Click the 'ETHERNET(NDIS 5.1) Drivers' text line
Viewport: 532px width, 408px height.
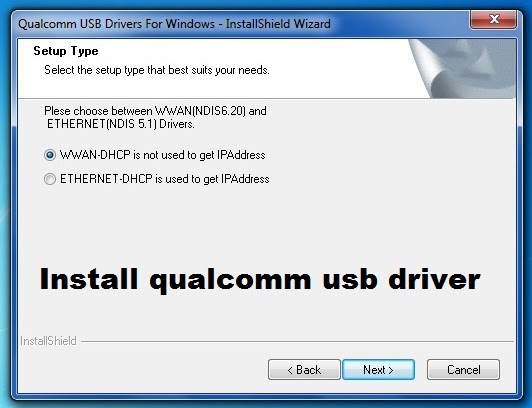click(121, 124)
